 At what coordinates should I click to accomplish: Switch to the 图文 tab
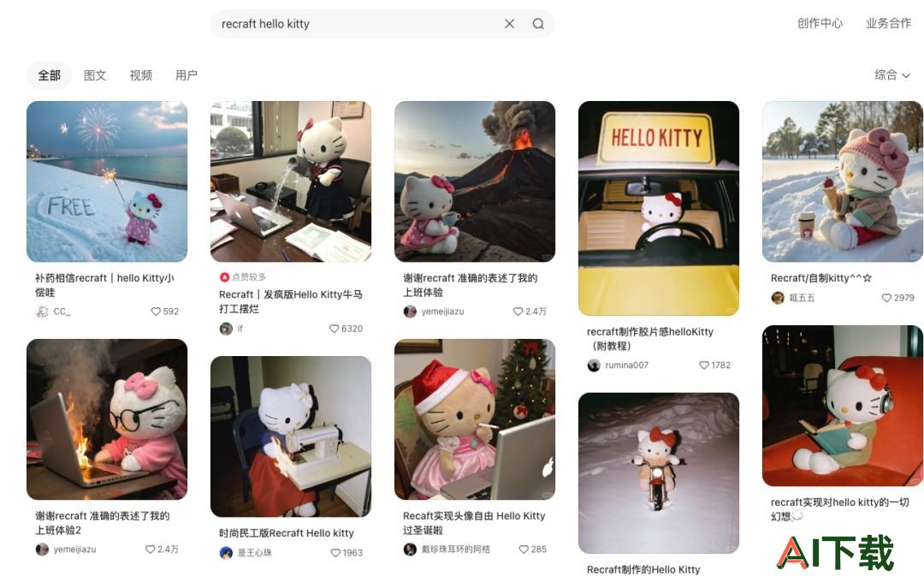95,74
